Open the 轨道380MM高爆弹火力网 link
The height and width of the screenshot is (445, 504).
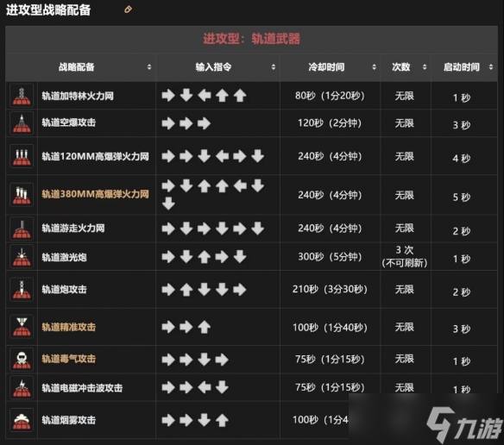[x=96, y=194]
